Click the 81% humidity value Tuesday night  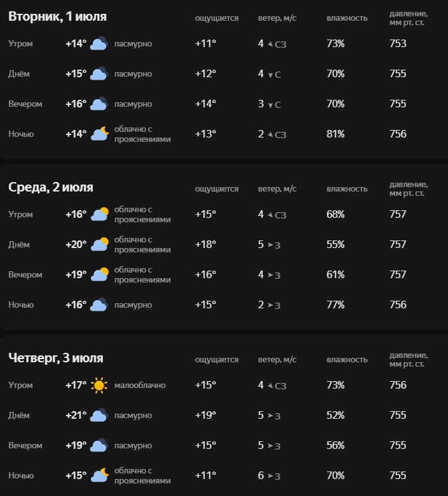336,134
